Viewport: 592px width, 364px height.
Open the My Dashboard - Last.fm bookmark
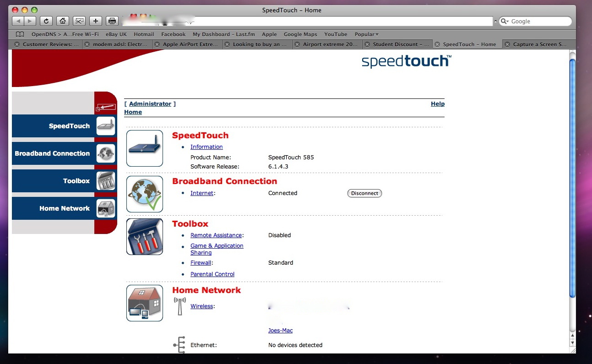(223, 34)
